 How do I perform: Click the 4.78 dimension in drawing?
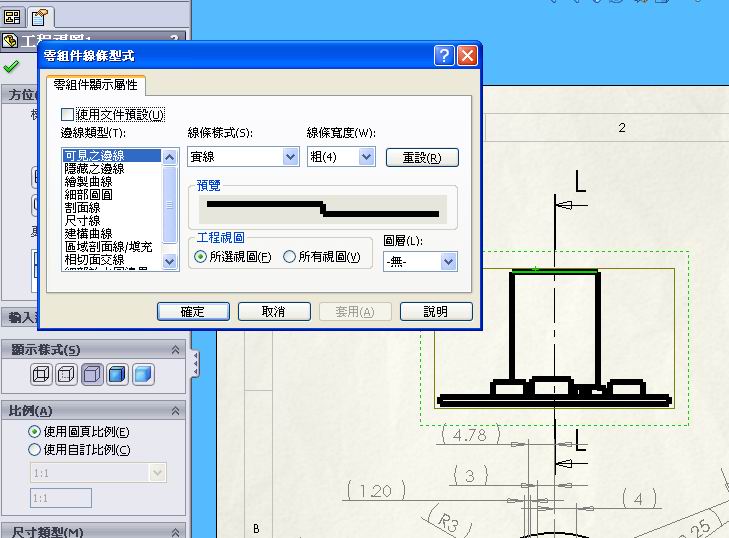click(x=470, y=435)
